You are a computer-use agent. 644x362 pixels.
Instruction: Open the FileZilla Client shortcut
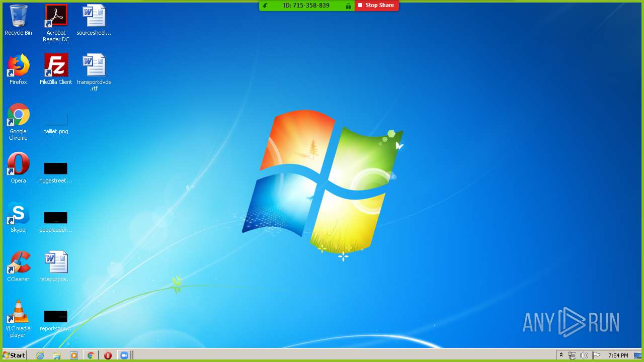(56, 70)
